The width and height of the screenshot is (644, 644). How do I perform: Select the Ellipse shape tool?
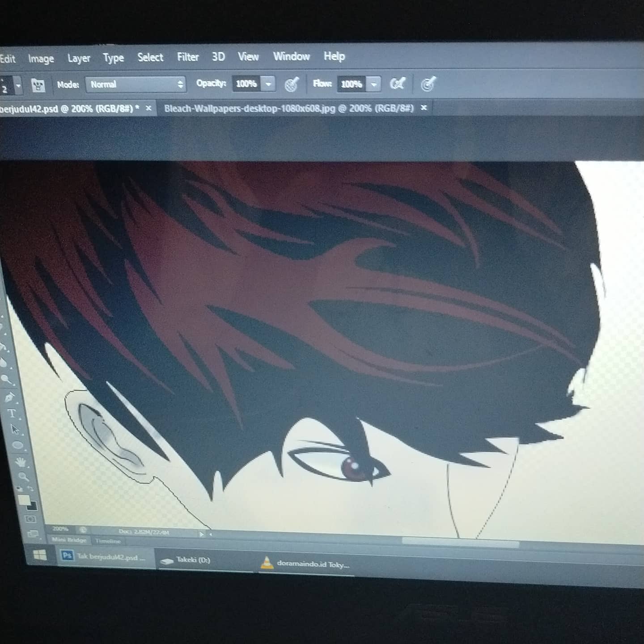pos(17,445)
